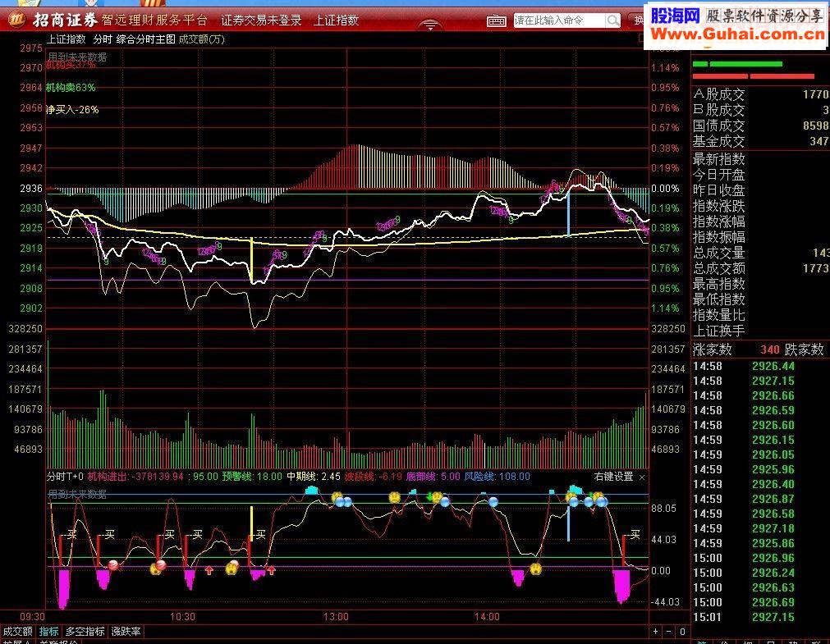Switch to the 涨跌率 bottom tab
Screen dimensions: 830x644
(x=126, y=632)
